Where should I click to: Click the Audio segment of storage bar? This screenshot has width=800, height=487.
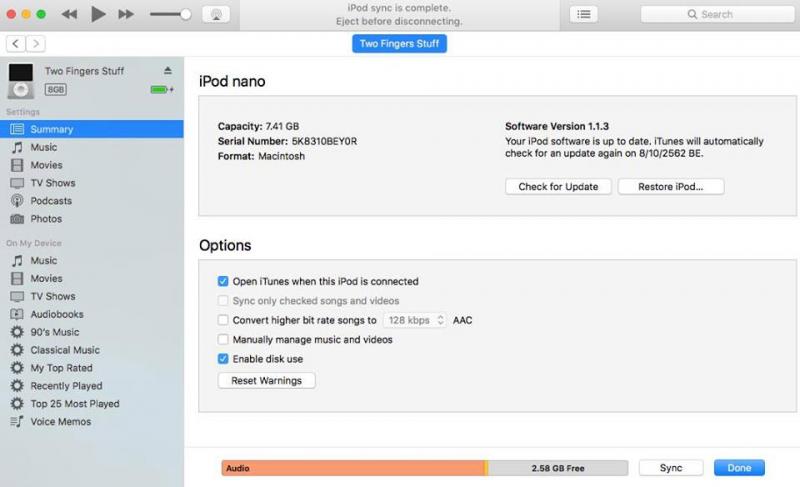tap(353, 468)
